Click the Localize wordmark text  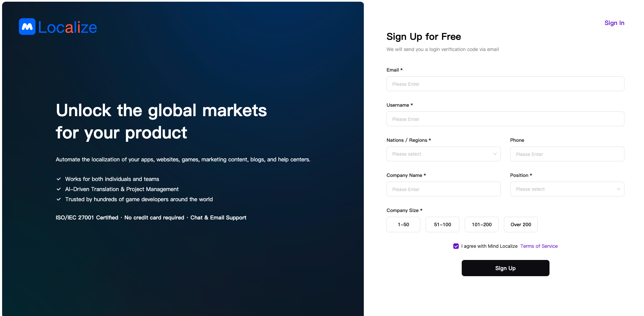click(x=68, y=27)
